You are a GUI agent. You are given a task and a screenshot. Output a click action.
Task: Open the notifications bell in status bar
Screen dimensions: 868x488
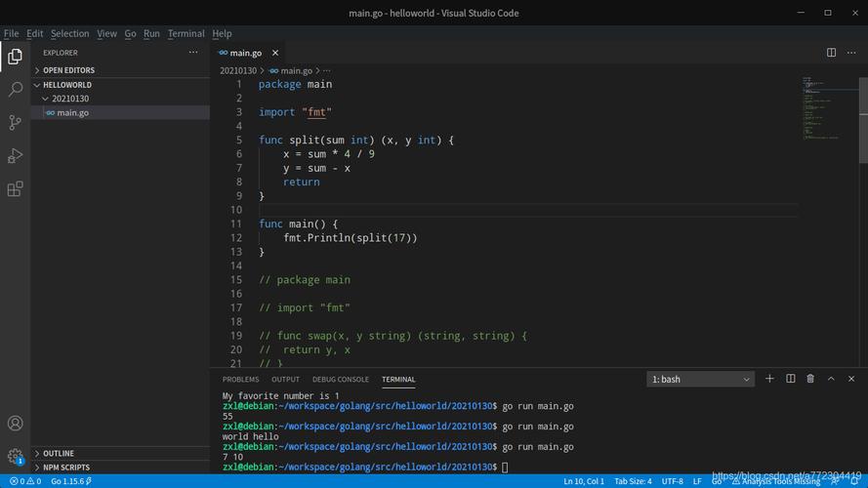[855, 481]
